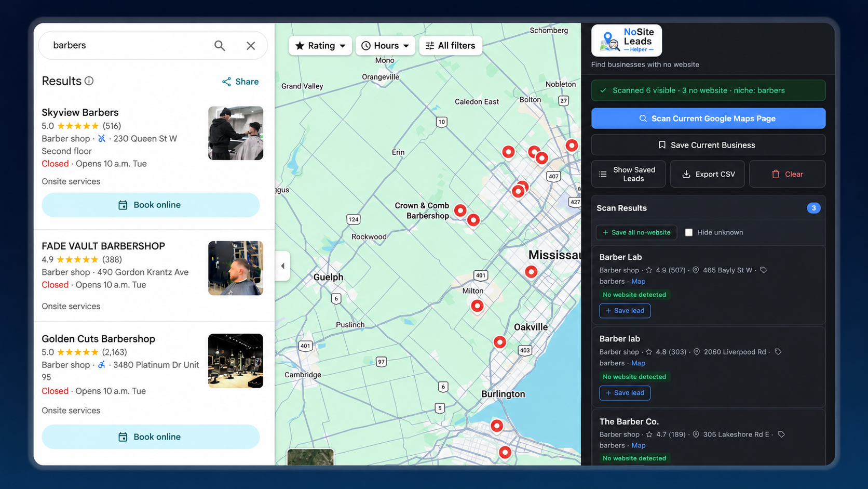
Task: Click Save Current Business button
Action: 708,145
